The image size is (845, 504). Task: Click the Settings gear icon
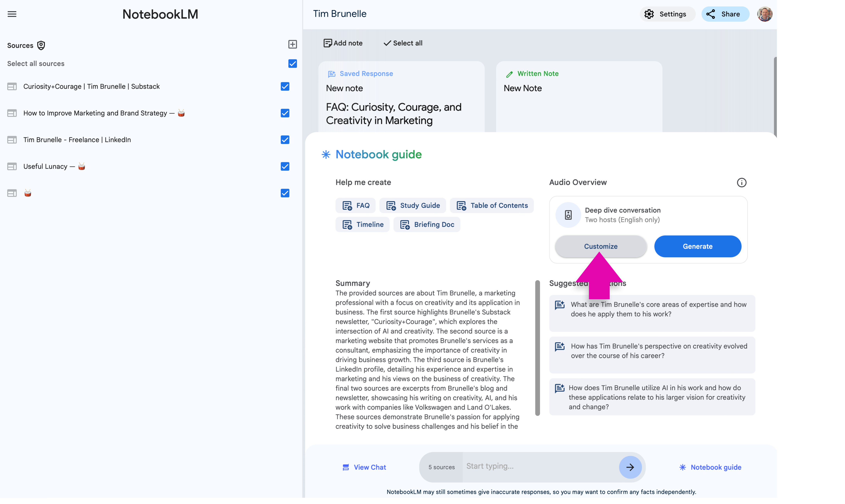coord(649,14)
